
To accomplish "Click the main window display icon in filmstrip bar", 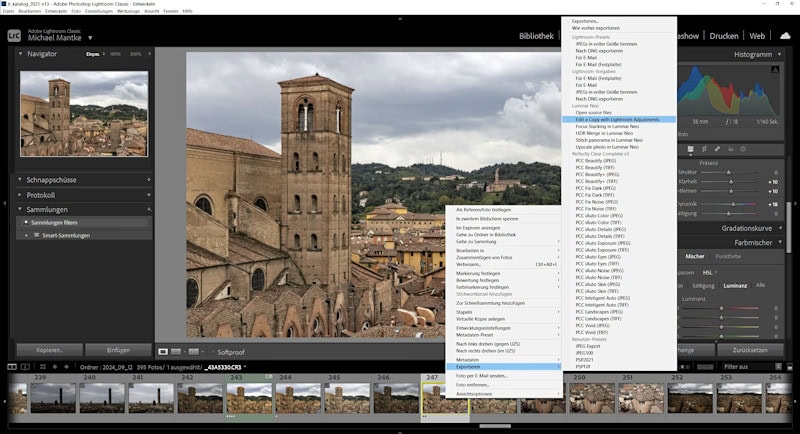I will pyautogui.click(x=12, y=367).
